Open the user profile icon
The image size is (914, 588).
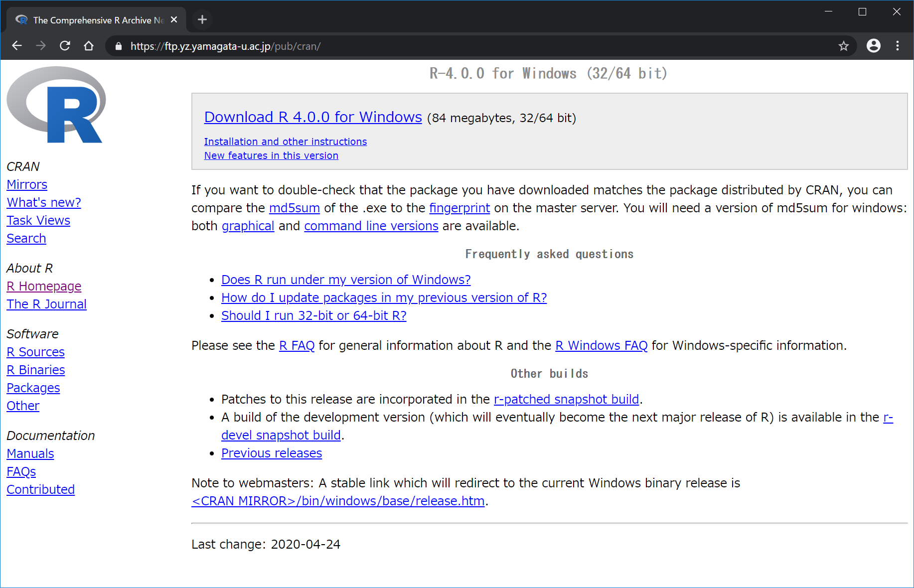point(873,46)
